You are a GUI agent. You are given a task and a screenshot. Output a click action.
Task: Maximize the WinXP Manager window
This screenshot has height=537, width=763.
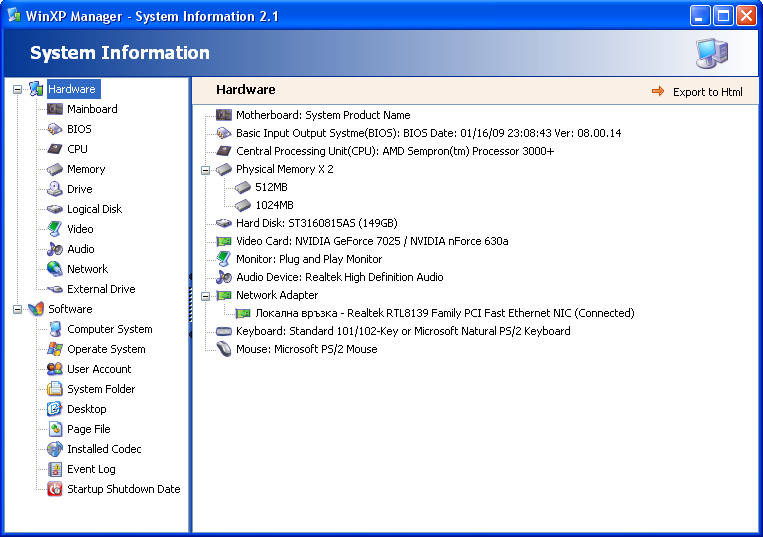(x=723, y=16)
